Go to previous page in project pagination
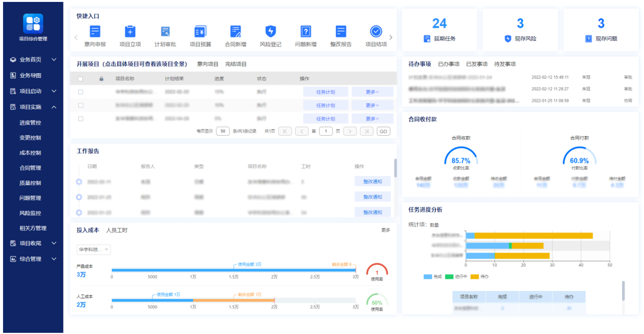The image size is (644, 334). 302,131
